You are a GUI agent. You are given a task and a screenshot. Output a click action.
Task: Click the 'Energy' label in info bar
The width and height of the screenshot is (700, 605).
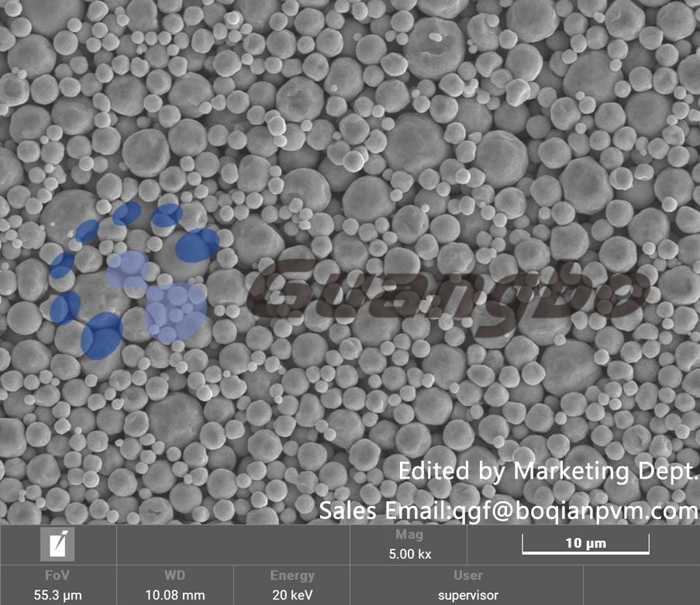coord(292,576)
